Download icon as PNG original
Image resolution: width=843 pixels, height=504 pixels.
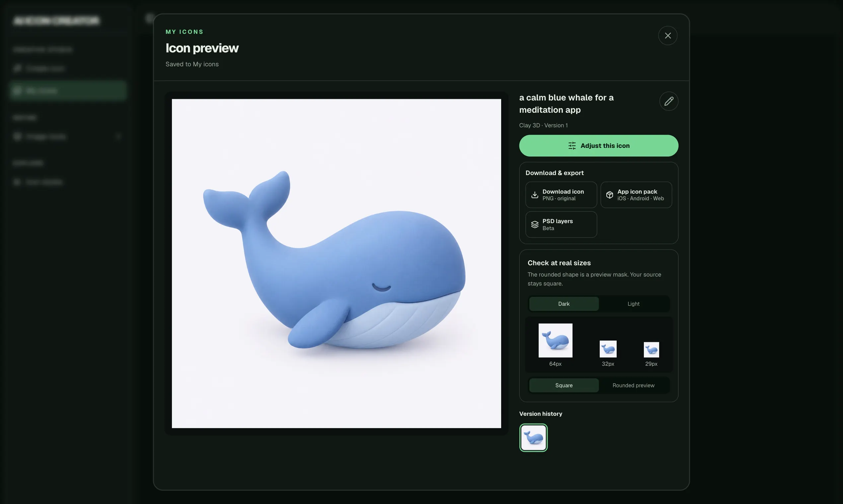pos(561,195)
